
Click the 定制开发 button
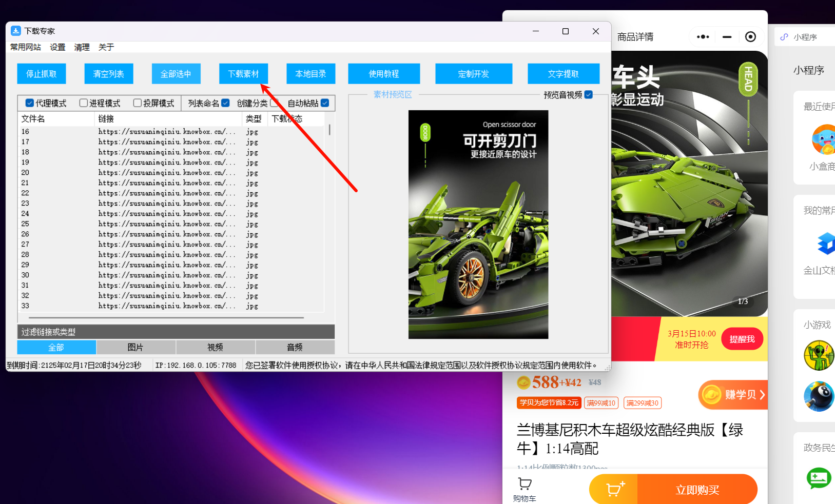point(474,74)
